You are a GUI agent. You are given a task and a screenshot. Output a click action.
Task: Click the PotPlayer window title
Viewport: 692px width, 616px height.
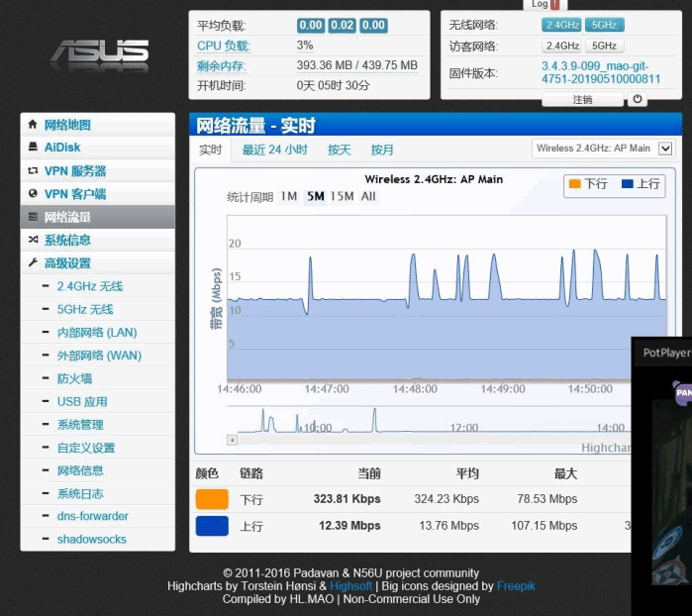click(x=666, y=353)
